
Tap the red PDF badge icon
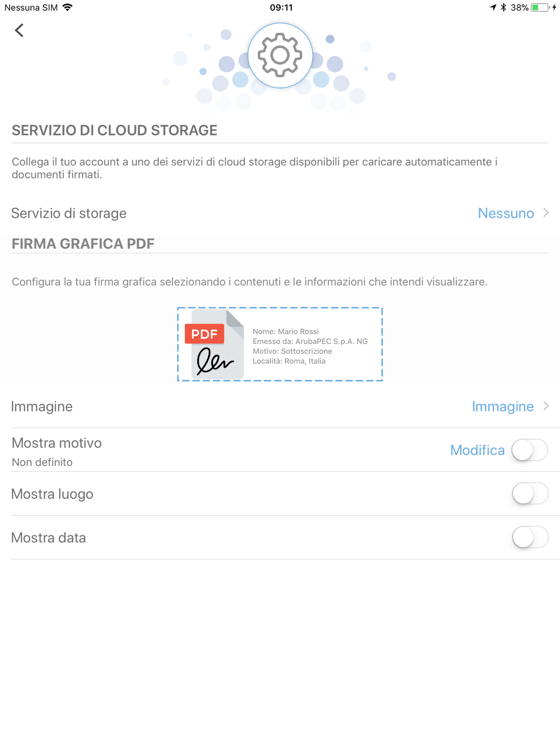(204, 334)
